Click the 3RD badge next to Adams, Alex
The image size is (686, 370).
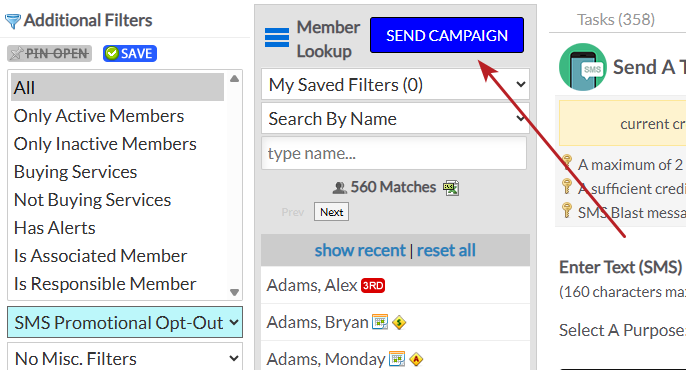pyautogui.click(x=373, y=286)
